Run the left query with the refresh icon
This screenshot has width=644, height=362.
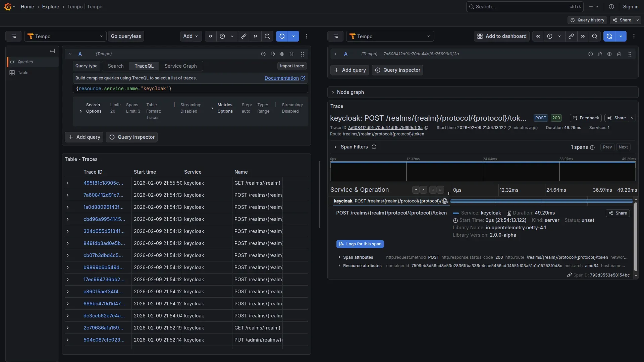pyautogui.click(x=282, y=36)
